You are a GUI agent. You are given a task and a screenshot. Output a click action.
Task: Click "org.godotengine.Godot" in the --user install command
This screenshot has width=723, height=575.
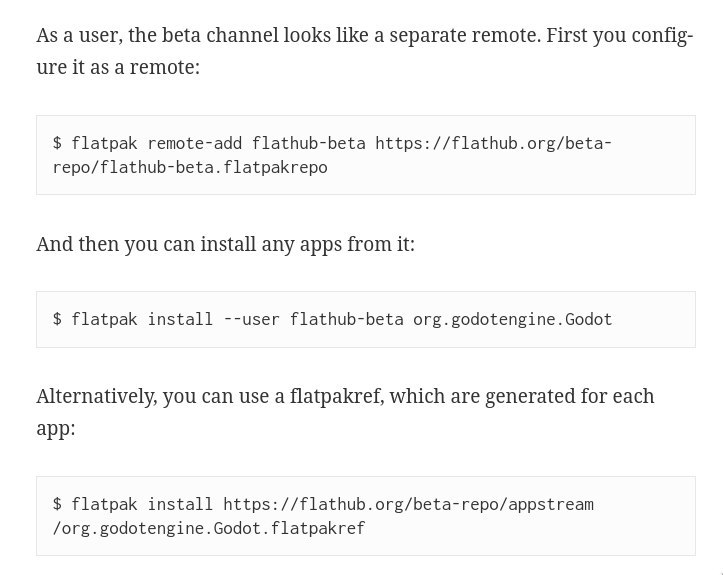coord(512,320)
